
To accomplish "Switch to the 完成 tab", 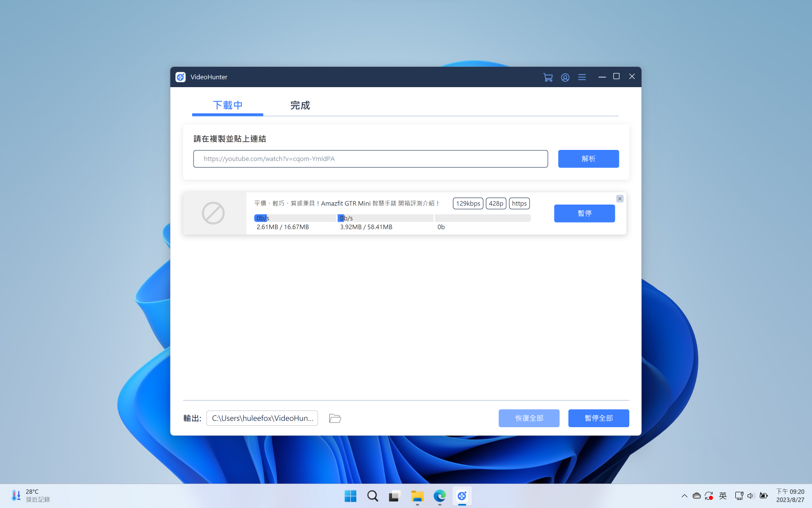I will point(300,105).
